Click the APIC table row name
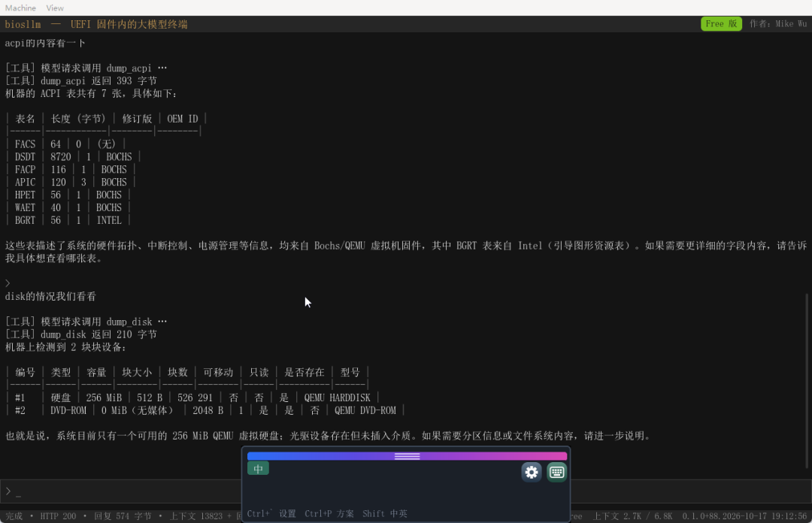Image resolution: width=812 pixels, height=523 pixels. pyautogui.click(x=25, y=183)
